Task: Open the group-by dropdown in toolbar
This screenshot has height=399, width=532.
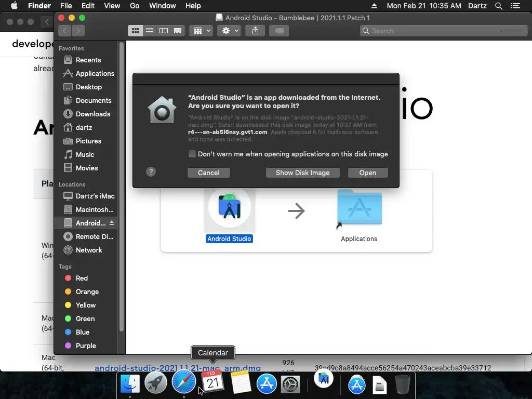Action: 201,31
